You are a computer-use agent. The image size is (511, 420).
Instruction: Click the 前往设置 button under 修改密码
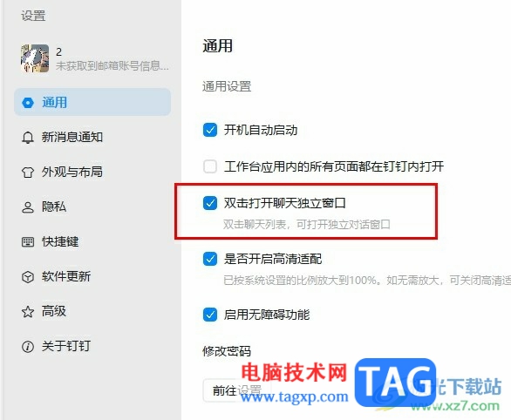[237, 390]
